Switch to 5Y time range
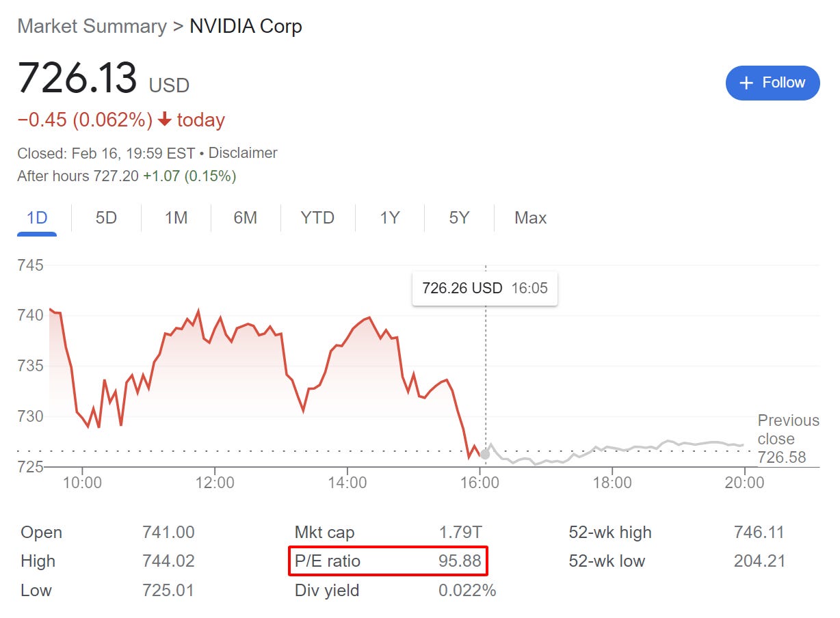Viewport: 840px width, 618px height. coord(459,218)
